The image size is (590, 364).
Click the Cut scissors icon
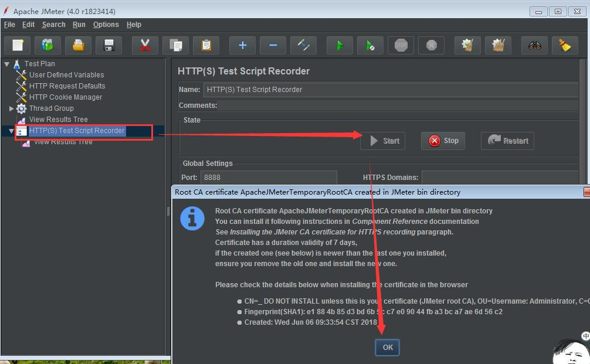click(145, 46)
